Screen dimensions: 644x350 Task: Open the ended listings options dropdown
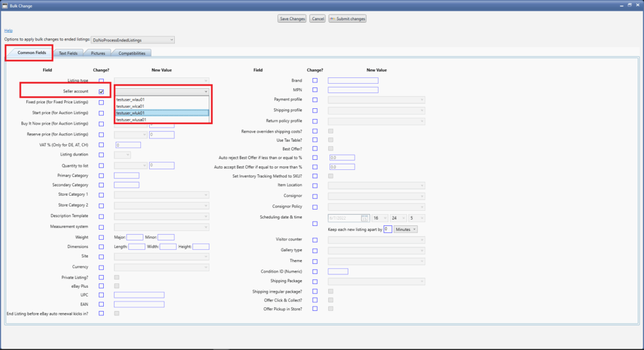click(x=133, y=40)
